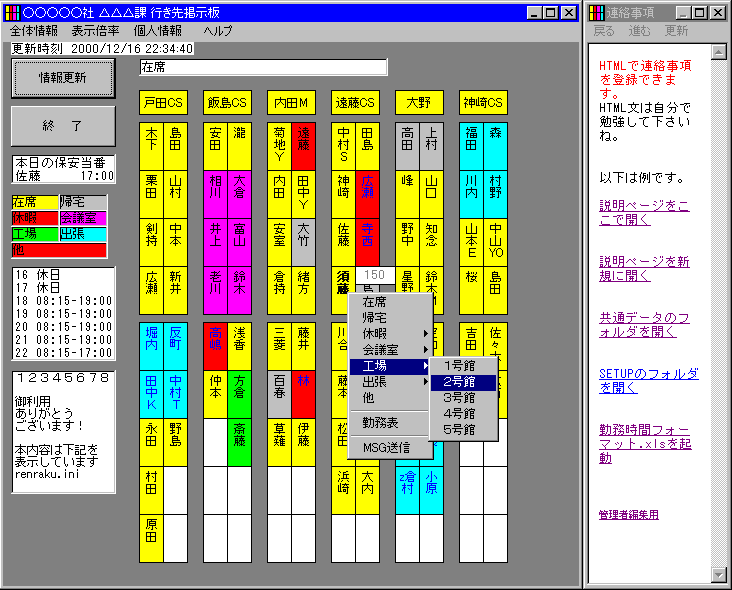
Task: Click the 情報更新 button
Action: point(63,78)
